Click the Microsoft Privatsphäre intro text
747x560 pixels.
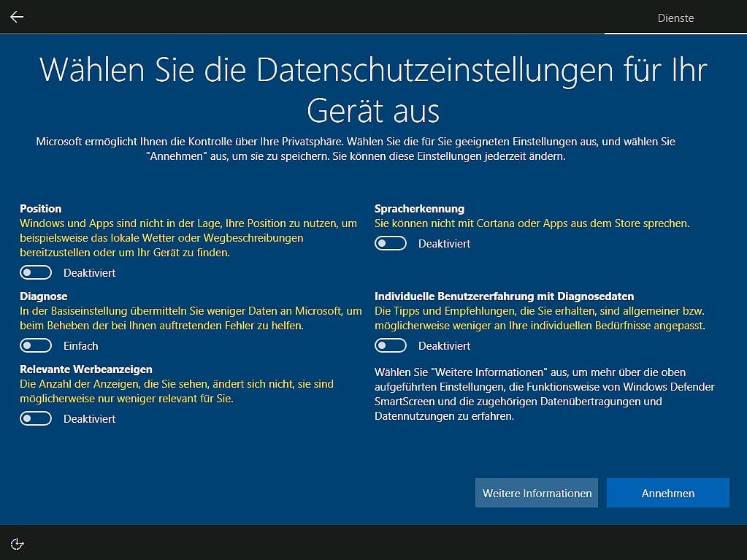coord(356,148)
